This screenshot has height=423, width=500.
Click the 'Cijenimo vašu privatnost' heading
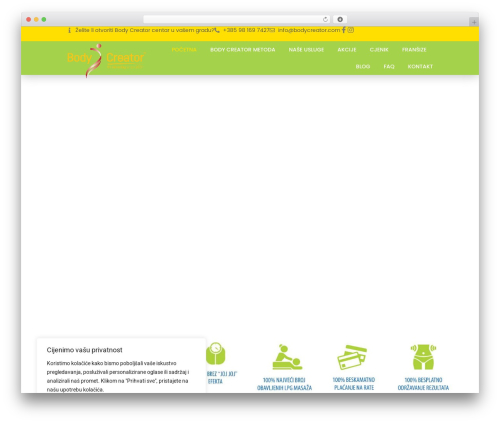pyautogui.click(x=84, y=350)
